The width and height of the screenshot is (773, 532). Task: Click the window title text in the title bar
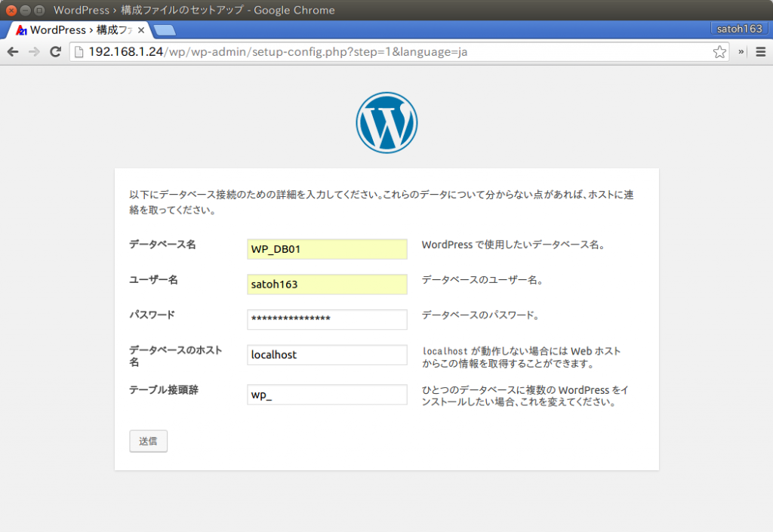pos(194,10)
